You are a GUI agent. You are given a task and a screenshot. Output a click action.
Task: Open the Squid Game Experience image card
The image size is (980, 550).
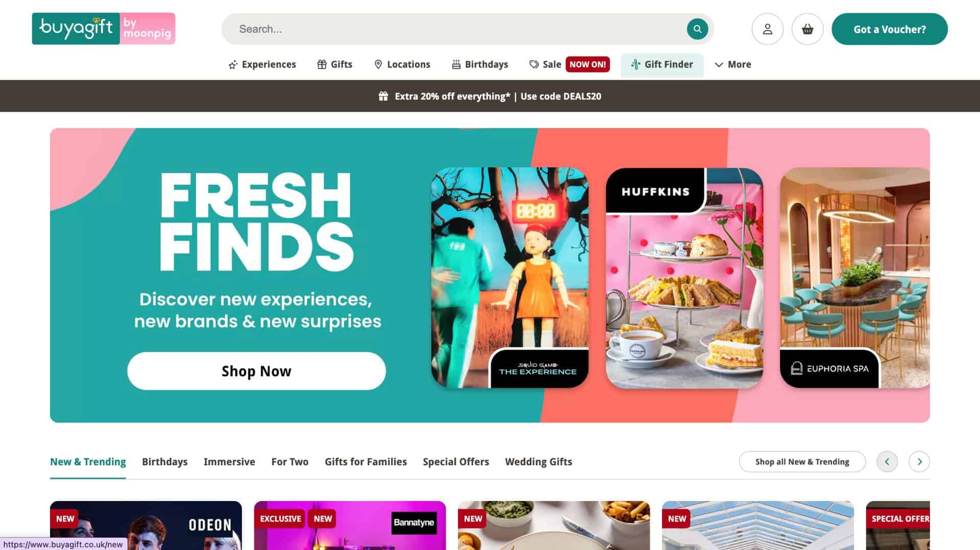(510, 278)
